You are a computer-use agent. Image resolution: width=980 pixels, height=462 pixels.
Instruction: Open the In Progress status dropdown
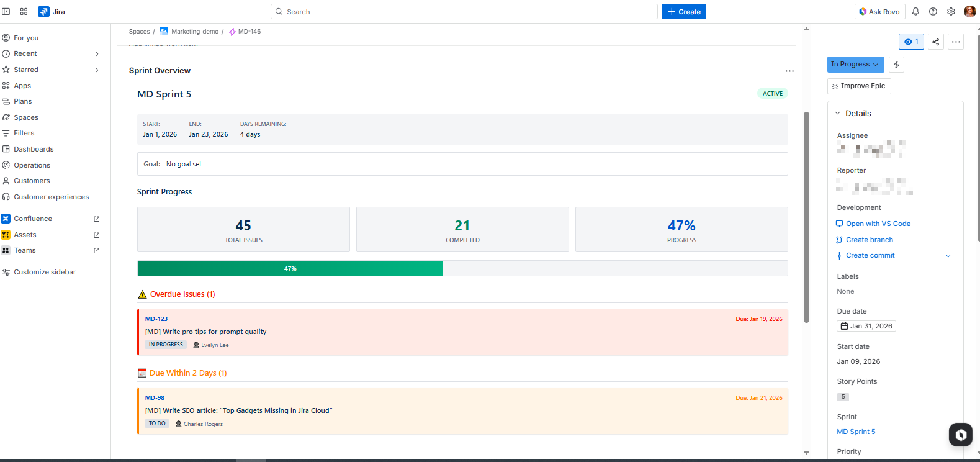[x=856, y=65]
